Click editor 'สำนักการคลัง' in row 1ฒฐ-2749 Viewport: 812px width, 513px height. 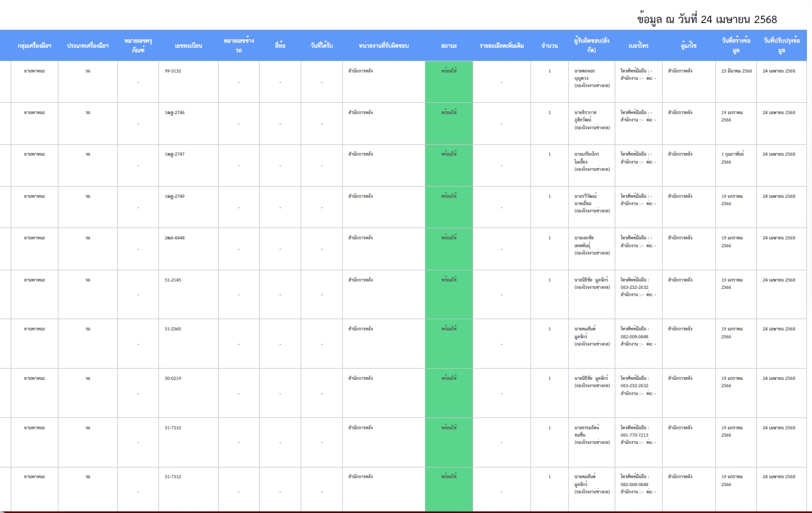coord(680,196)
